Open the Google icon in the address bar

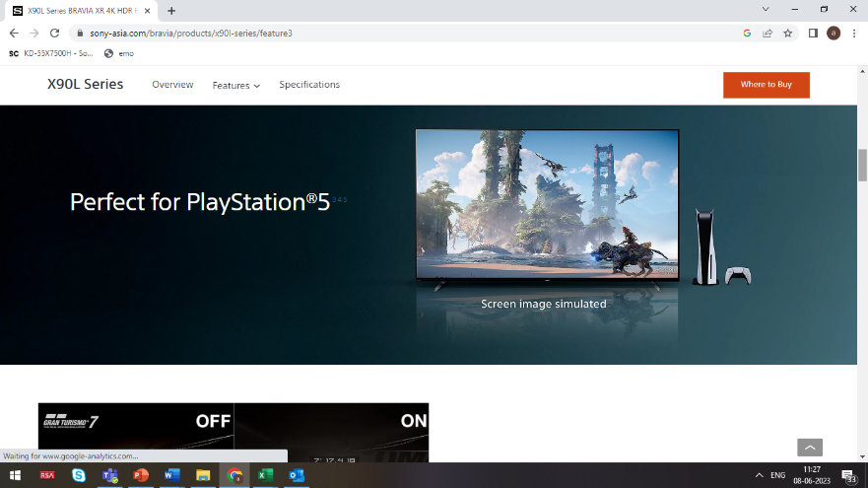(747, 34)
